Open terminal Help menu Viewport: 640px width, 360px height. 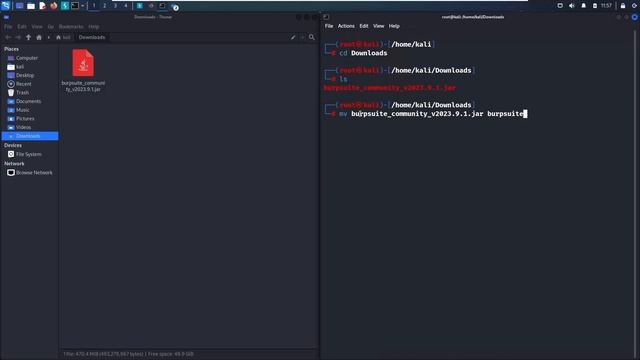pos(394,26)
